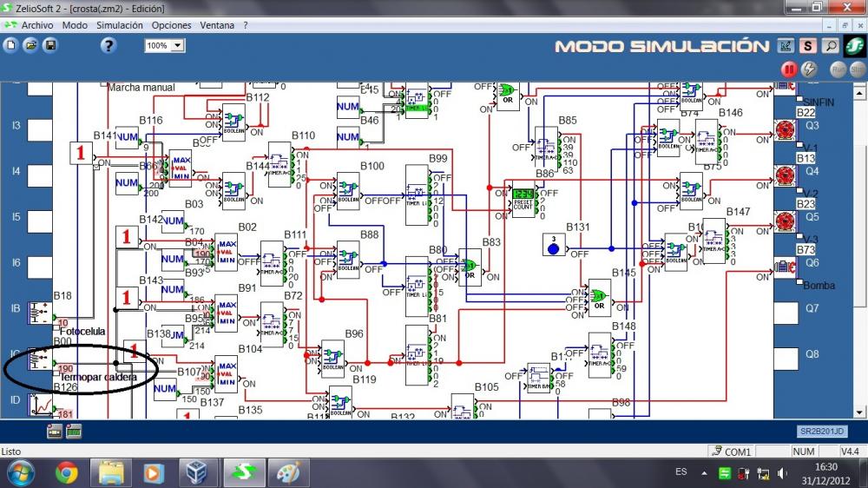Click the Q4 red lamp output
The image size is (868, 488).
coord(785,175)
